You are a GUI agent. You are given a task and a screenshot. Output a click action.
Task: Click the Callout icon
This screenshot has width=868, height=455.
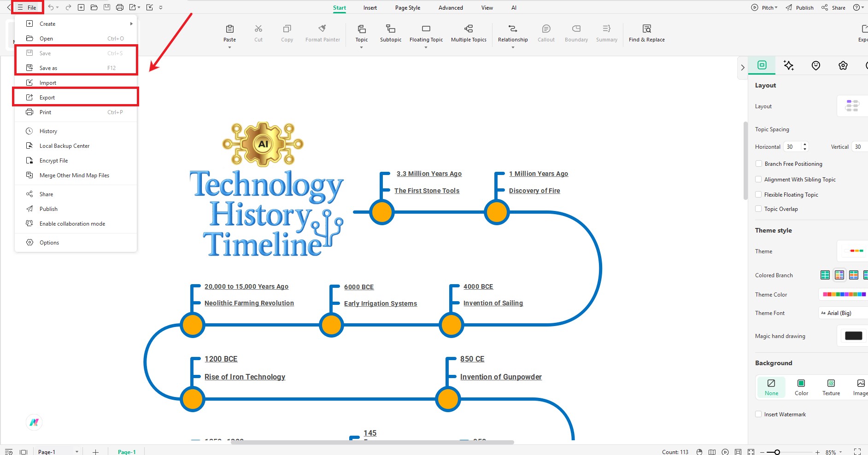546,29
